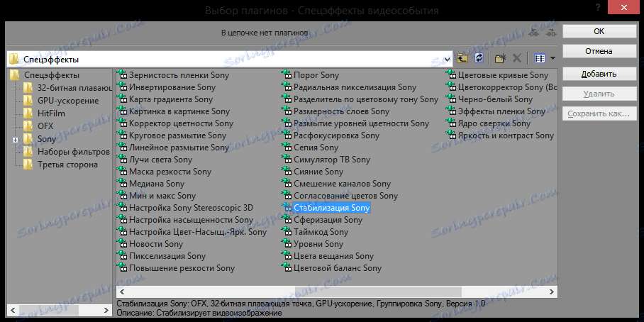Click the views list icon
The image size is (644, 322).
tap(540, 58)
